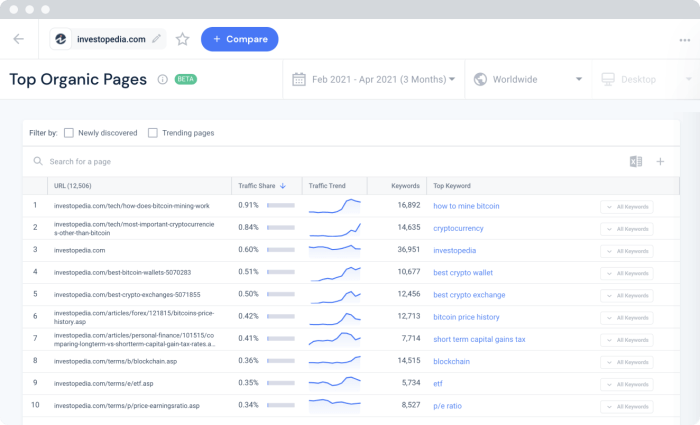The width and height of the screenshot is (700, 425).
Task: Expand All Keywords for best crypto wallet
Action: 627,274
